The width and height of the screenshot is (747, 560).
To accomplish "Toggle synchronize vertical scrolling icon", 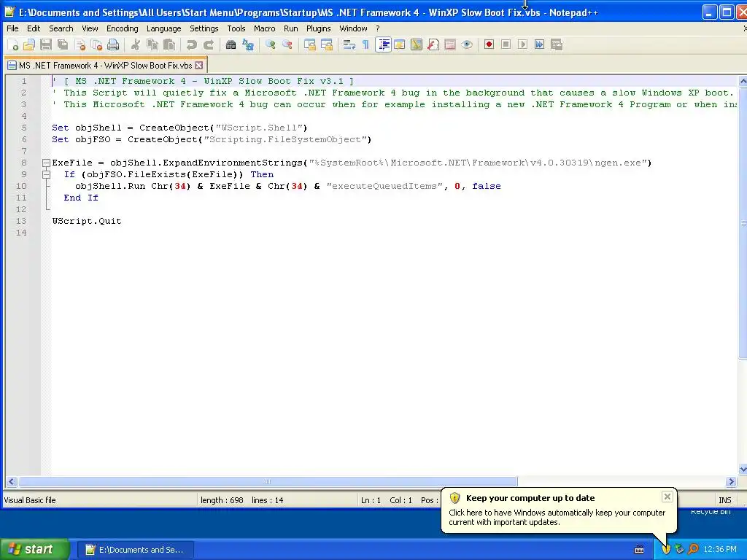I will (309, 44).
